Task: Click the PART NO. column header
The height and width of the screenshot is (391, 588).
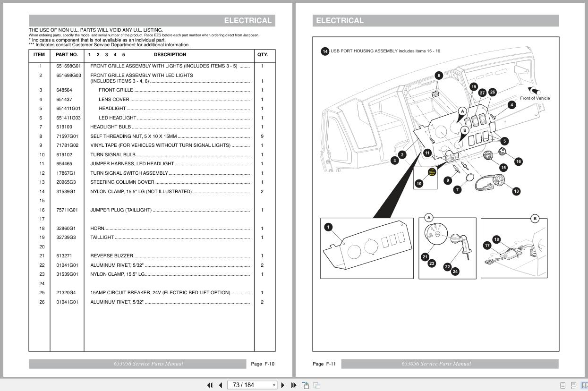Action: (67, 55)
